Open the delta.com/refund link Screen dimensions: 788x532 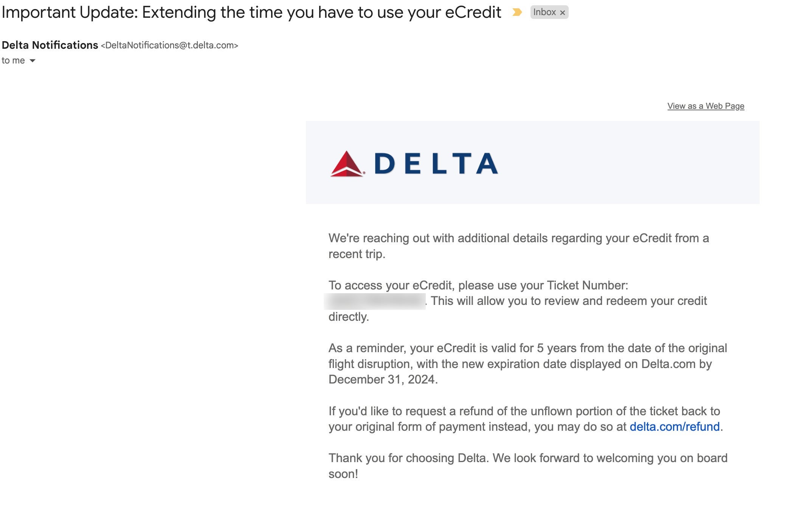tap(674, 427)
